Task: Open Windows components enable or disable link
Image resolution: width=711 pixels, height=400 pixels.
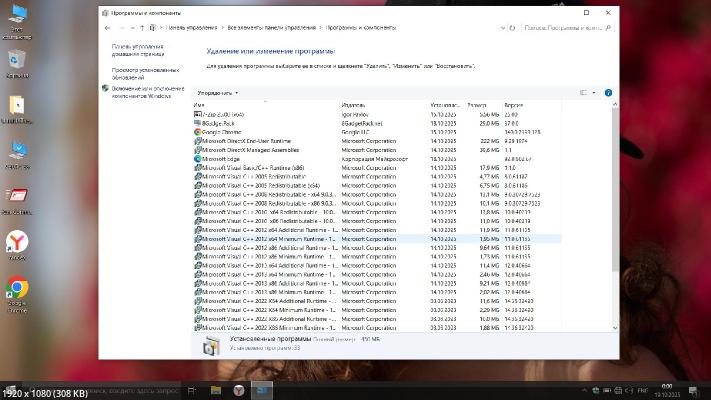Action: click(x=144, y=91)
